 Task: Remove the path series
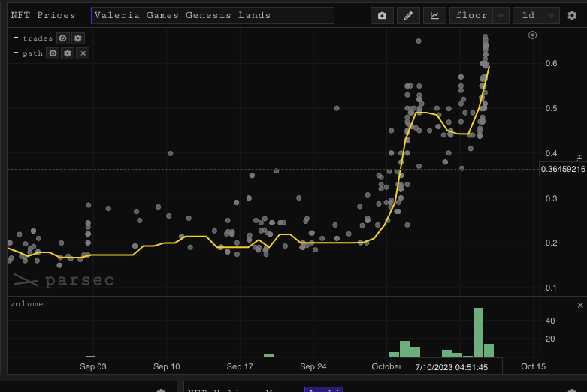pos(83,53)
